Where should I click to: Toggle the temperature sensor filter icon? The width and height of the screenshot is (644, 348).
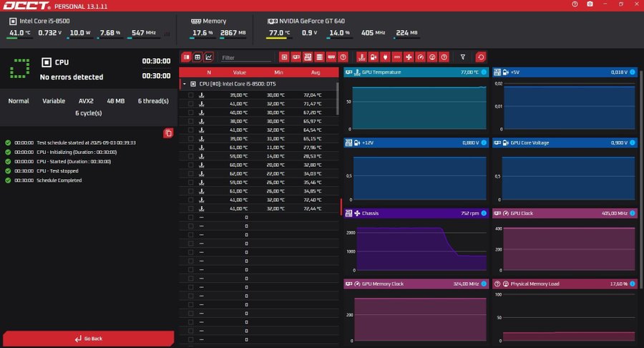[360, 57]
